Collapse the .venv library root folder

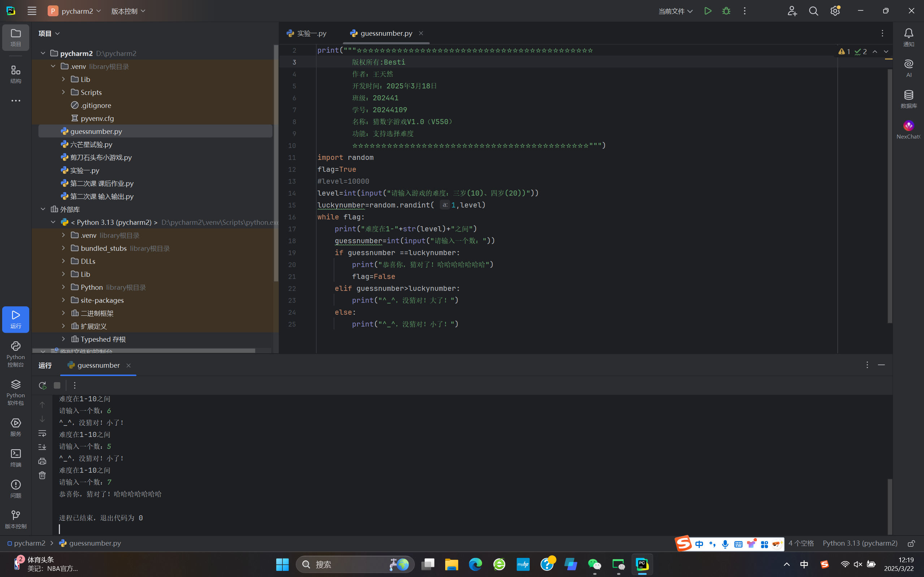[53, 66]
